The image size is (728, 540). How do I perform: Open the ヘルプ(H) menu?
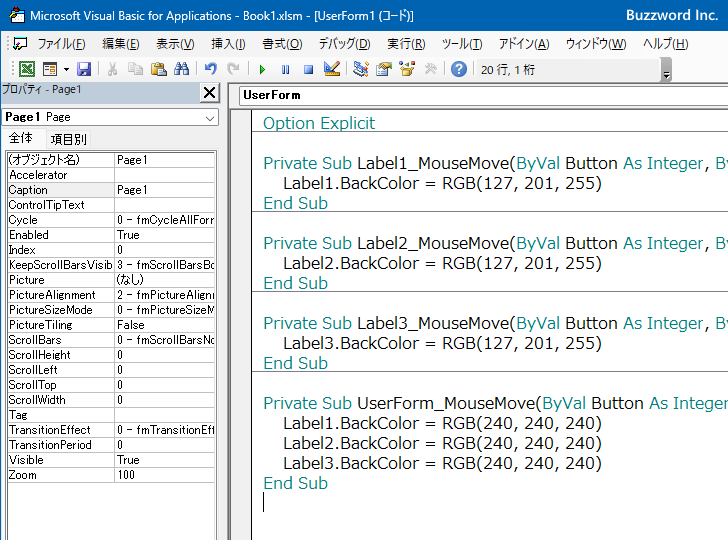665,44
